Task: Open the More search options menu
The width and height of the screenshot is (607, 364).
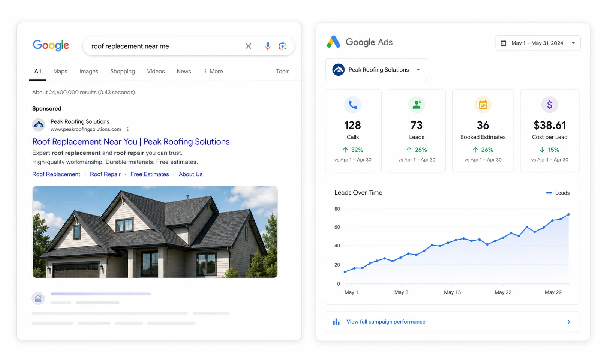Action: (213, 71)
